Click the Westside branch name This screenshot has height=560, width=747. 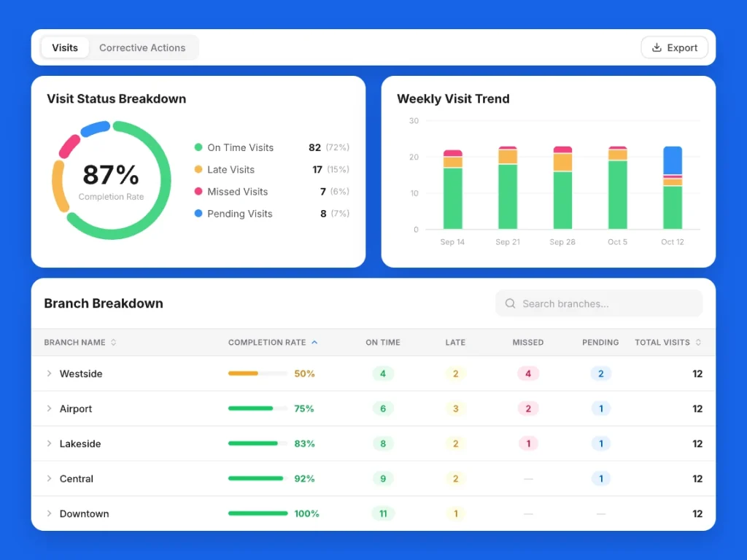[81, 374]
